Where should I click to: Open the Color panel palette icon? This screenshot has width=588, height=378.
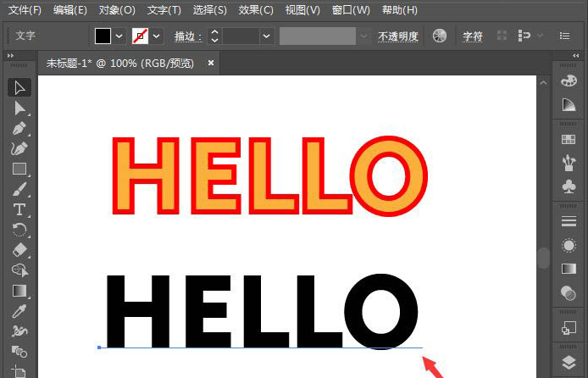[569, 81]
